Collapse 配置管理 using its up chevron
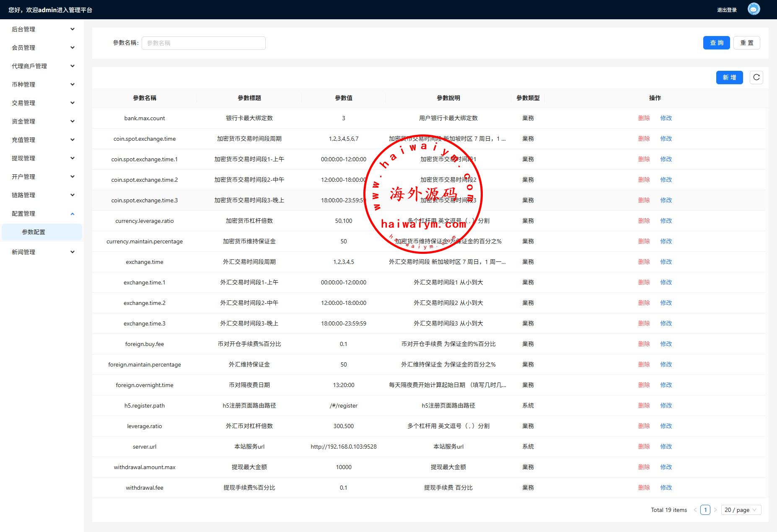Image resolution: width=777 pixels, height=532 pixels. pos(73,214)
